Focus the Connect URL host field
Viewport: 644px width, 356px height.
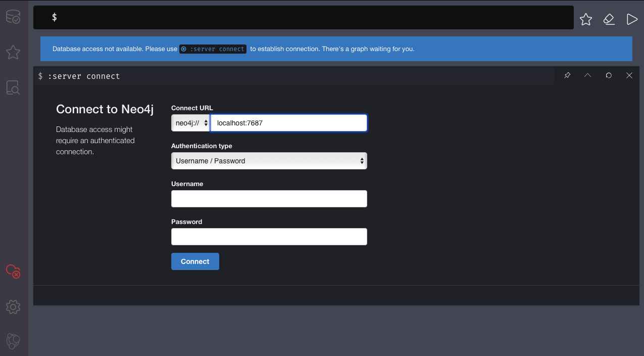[x=289, y=123]
